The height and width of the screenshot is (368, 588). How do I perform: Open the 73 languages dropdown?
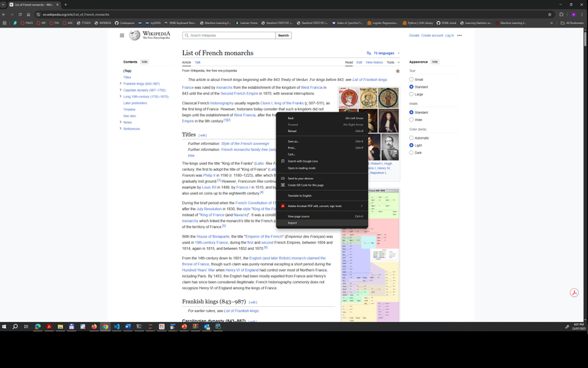[383, 53]
